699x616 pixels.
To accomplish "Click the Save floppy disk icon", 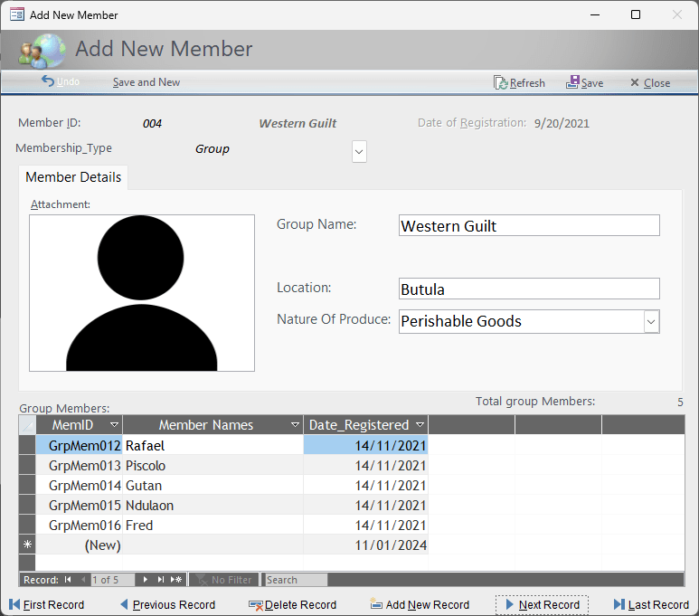I will [572, 81].
